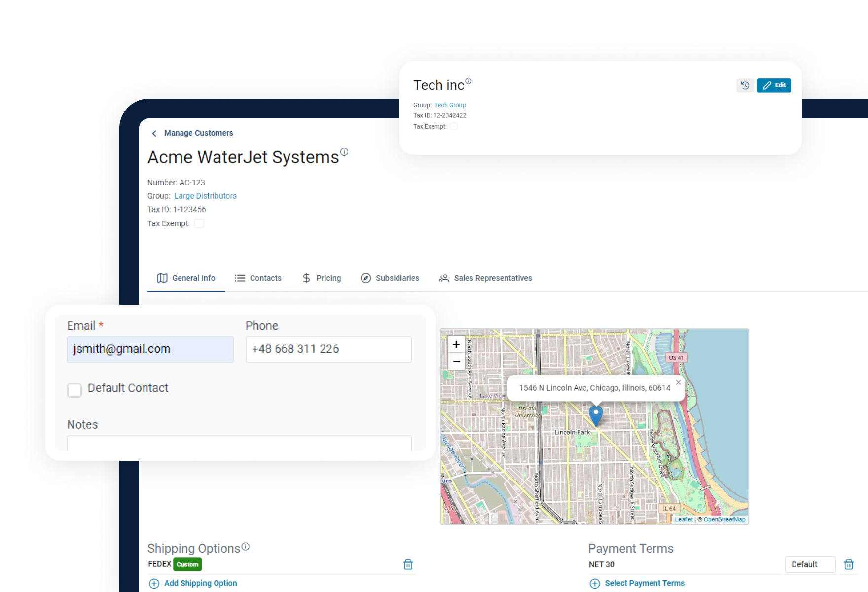The image size is (868, 592).
Task: Open the Leaflet attribution link
Action: 684,519
